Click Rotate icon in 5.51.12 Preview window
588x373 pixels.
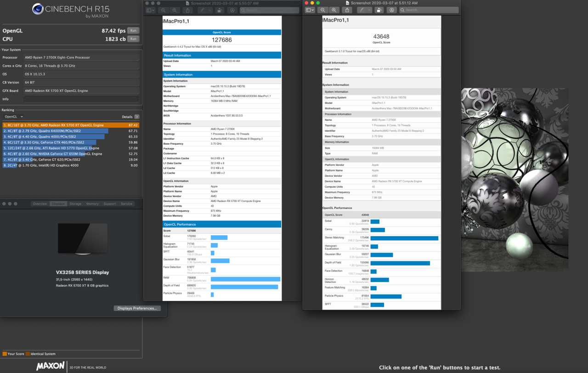coord(379,10)
